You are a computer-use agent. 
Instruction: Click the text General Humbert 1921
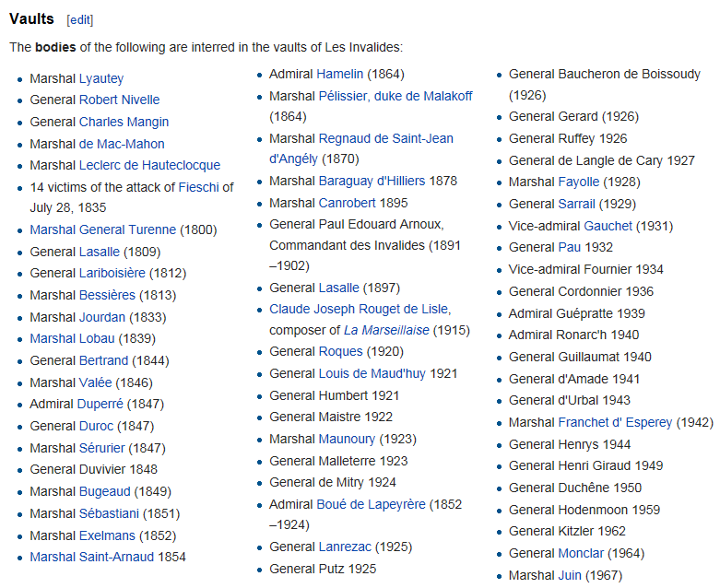click(335, 395)
